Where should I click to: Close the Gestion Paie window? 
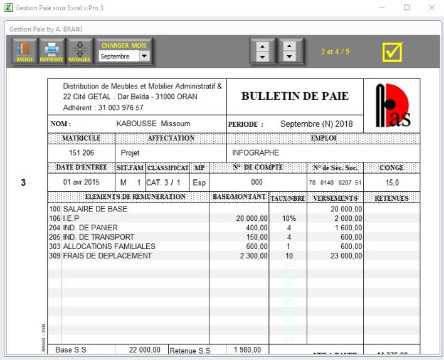point(432,7)
